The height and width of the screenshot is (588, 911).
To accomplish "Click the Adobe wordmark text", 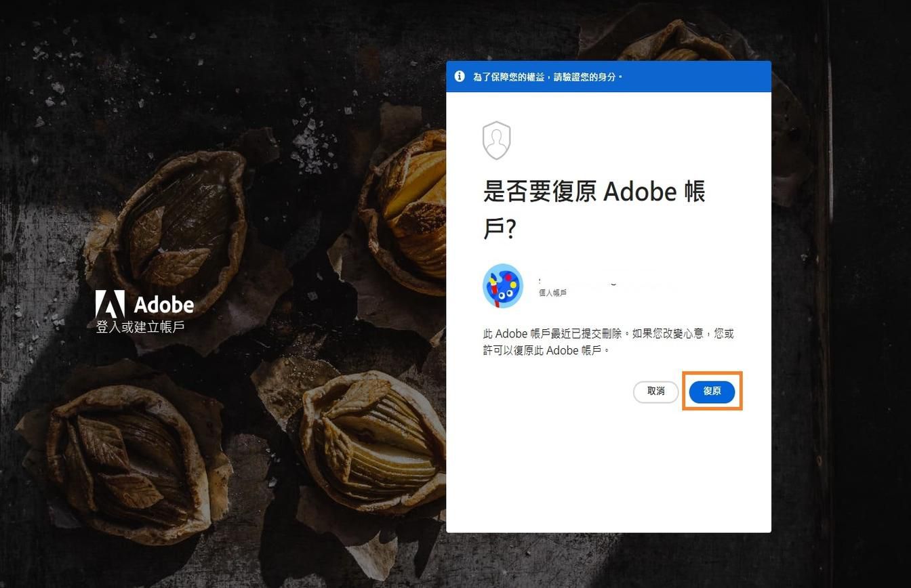I will pos(163,304).
